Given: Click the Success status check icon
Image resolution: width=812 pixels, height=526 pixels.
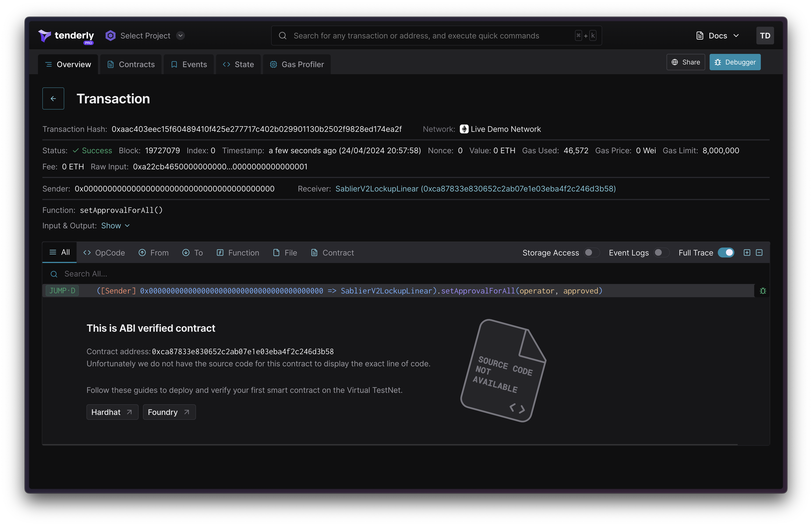Looking at the screenshot, I should tap(76, 151).
